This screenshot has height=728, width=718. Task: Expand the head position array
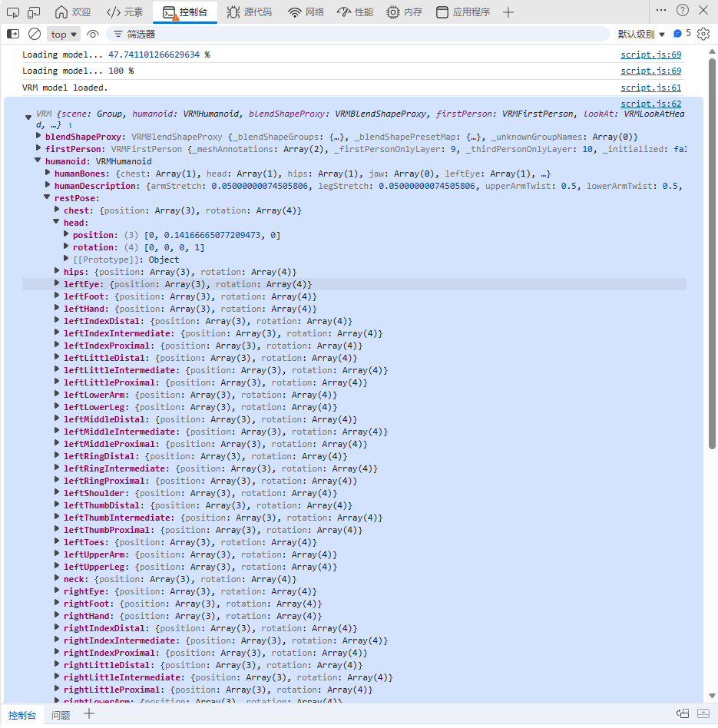point(66,233)
